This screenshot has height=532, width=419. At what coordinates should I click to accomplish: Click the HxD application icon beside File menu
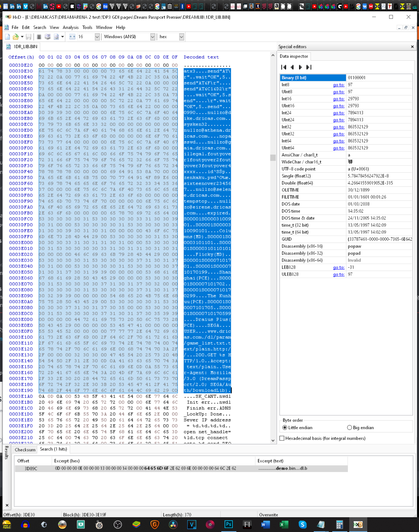[7, 27]
